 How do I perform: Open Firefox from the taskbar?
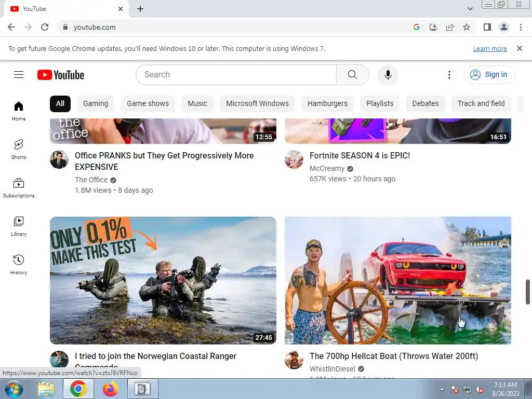point(111,389)
